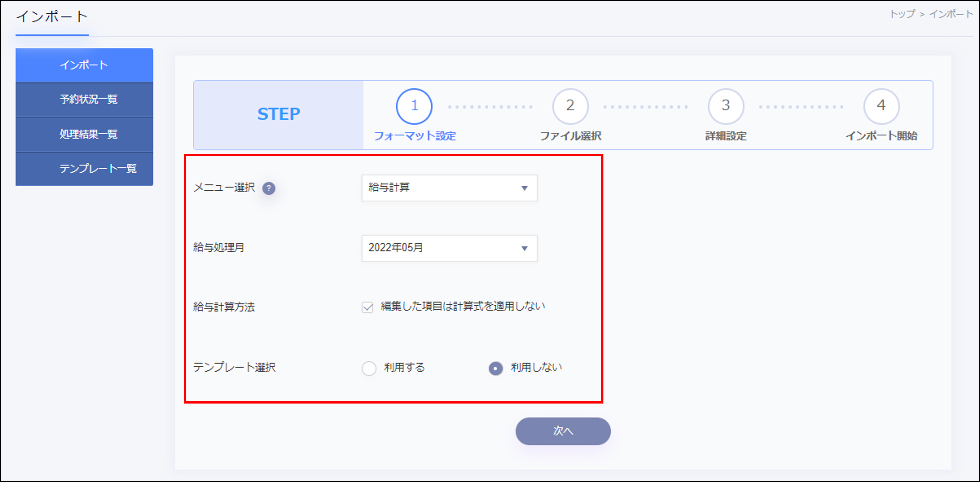Click step 2 circle ファイル選択
The image size is (980, 482).
point(570,106)
